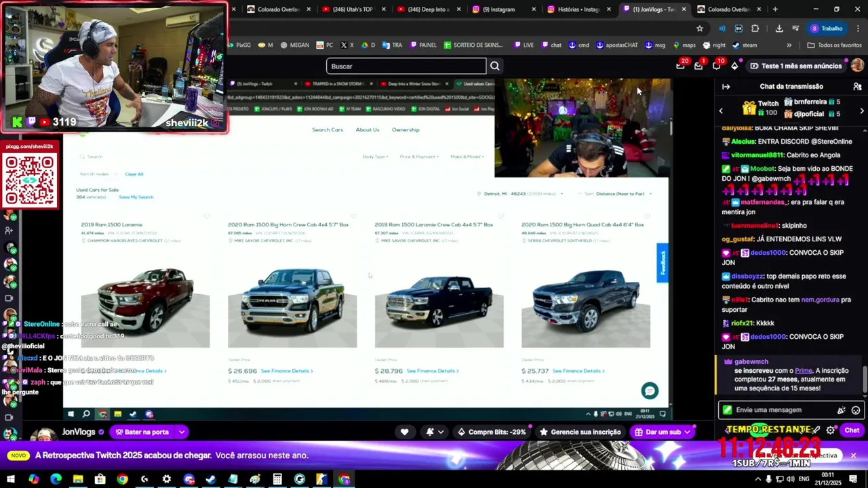Screen dimensions: 868x488
Task: Open the Trabalho browser profile button
Action: click(827, 28)
